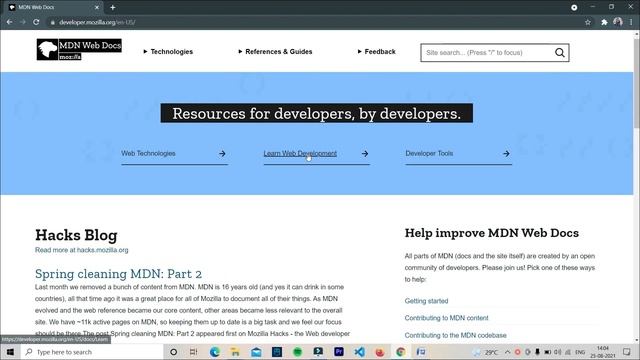Open Read more at hacks.mozilla.org
The height and width of the screenshot is (360, 640).
(x=82, y=250)
